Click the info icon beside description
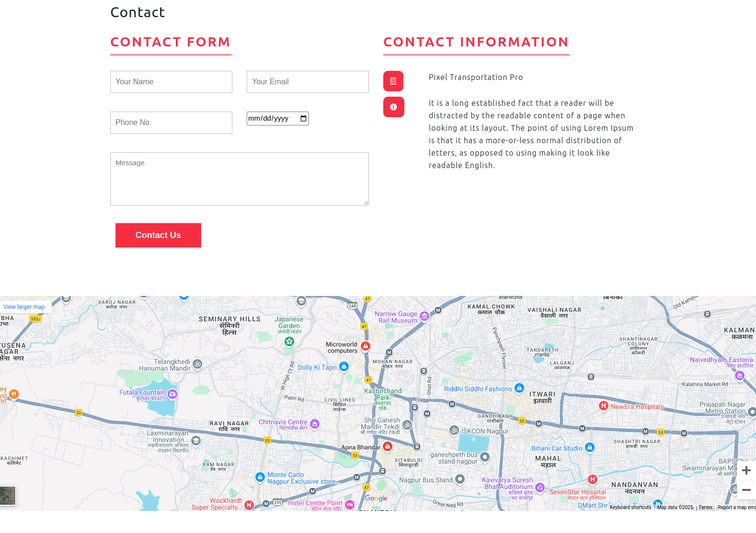 pyautogui.click(x=394, y=107)
